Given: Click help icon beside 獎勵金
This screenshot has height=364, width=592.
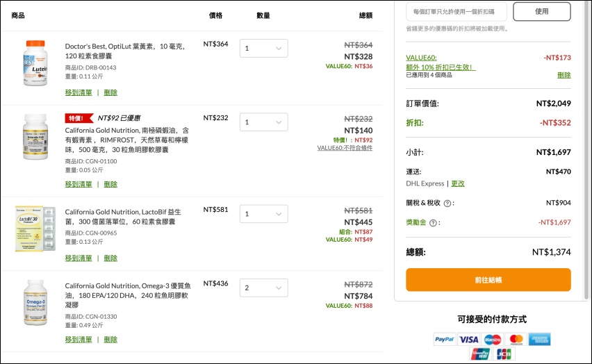Looking at the screenshot, I should [x=433, y=223].
